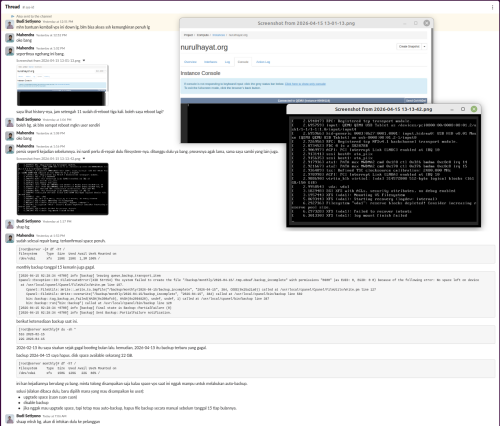500x426 pixels.
Task: Click Budi Setiyono's avatar on 'shap bg' message
Action: click(x=10, y=224)
